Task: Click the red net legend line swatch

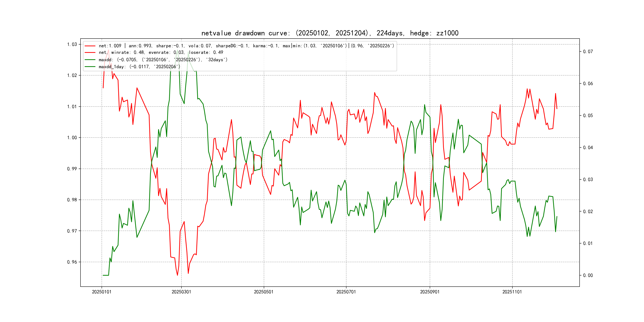Action: 90,46
